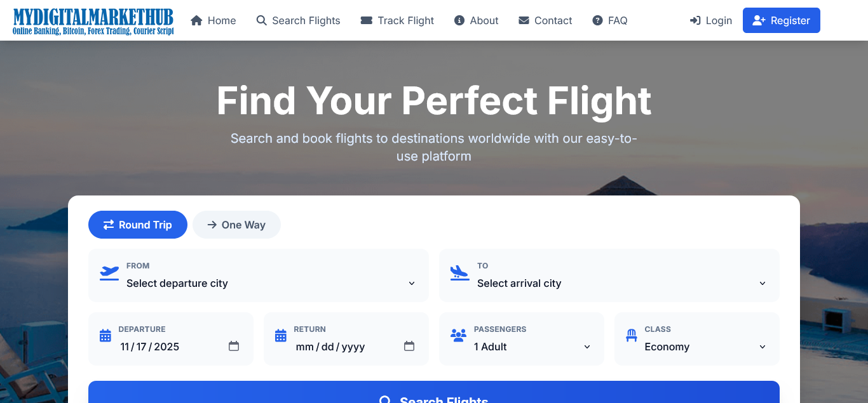Viewport: 868px width, 403px height.
Task: Click the passengers group icon
Action: point(458,336)
